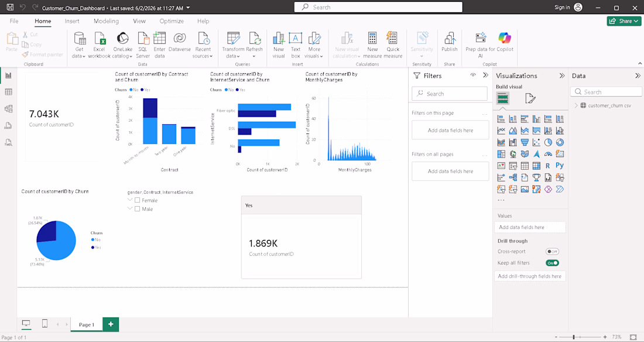Expand the customer_churn csv table

point(576,105)
